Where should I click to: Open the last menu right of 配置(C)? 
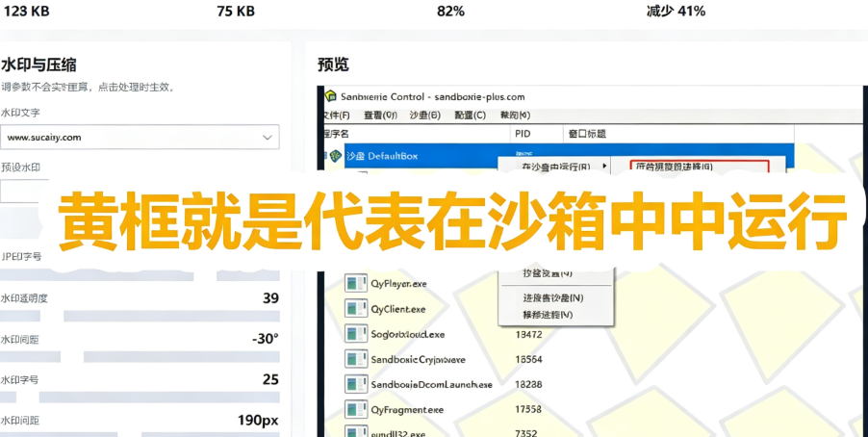click(516, 116)
